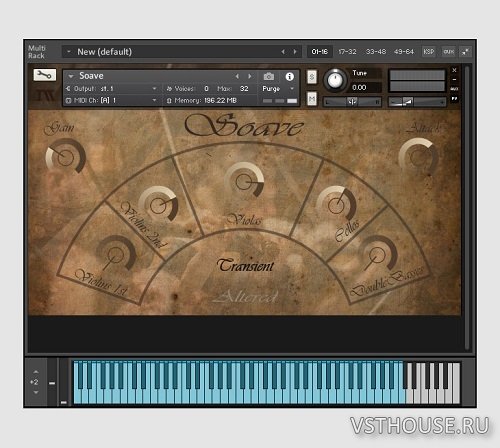Click the pan slider

click(352, 102)
